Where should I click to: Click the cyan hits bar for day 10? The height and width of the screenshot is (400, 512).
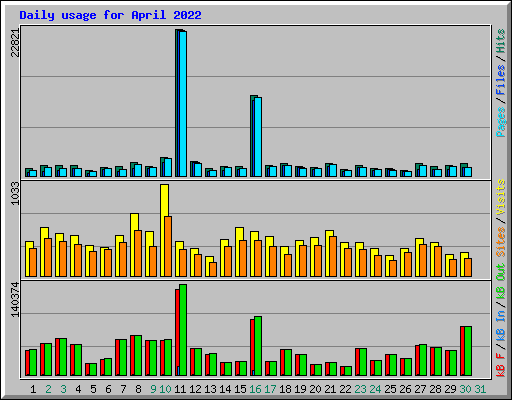(168, 168)
